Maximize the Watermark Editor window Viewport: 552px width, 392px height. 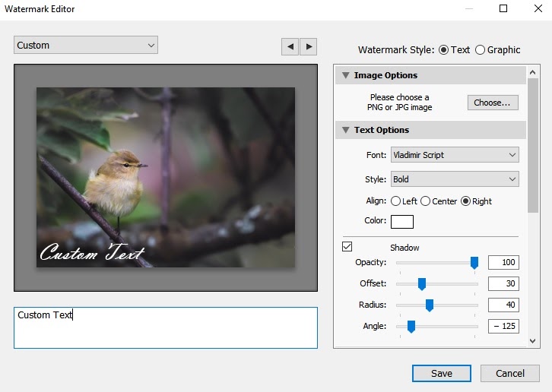pos(503,8)
